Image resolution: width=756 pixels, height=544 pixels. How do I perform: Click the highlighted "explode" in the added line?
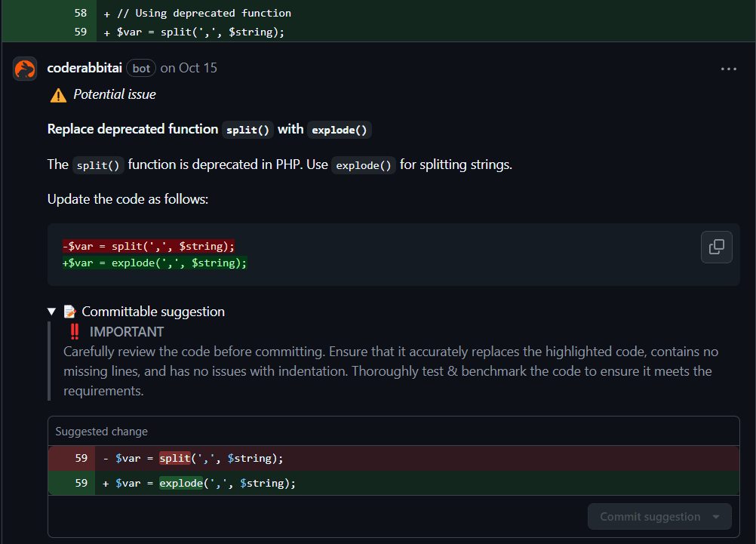pyautogui.click(x=181, y=483)
